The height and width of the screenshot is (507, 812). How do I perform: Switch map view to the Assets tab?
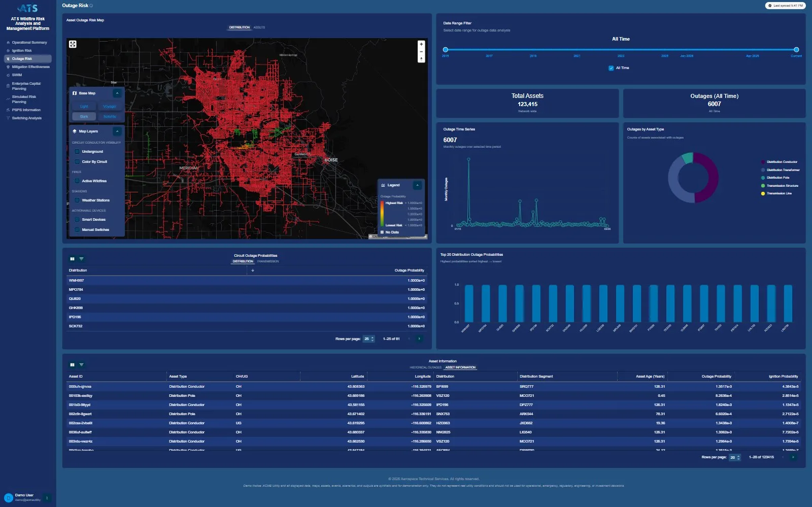point(259,27)
